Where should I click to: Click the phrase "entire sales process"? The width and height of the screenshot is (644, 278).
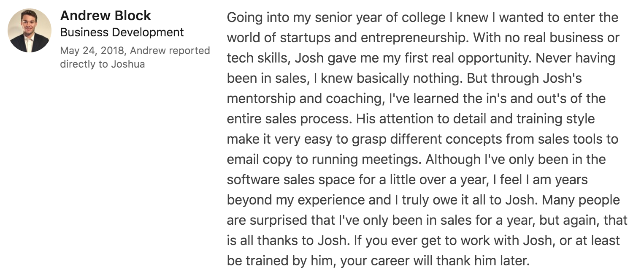pos(289,119)
